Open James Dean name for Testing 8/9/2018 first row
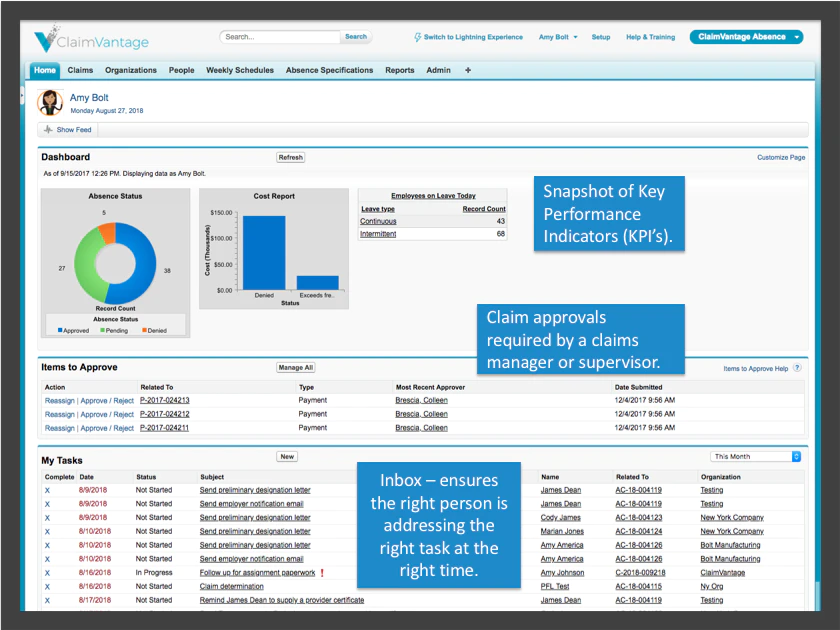840x630 pixels. point(560,490)
